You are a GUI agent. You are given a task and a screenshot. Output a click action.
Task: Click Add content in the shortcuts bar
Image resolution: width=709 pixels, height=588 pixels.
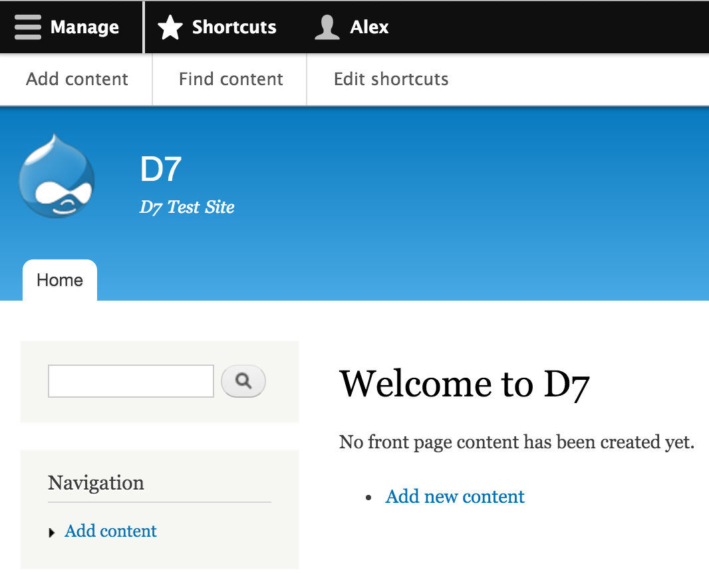(x=77, y=79)
